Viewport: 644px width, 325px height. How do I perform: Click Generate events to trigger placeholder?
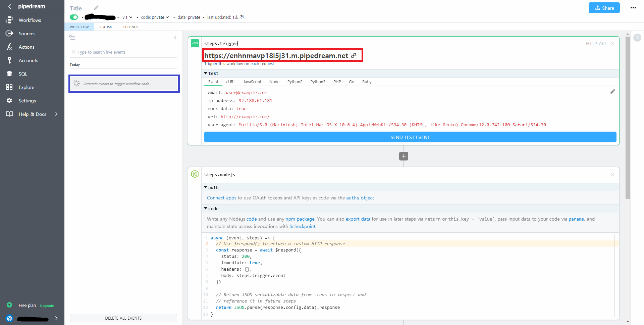coord(124,84)
